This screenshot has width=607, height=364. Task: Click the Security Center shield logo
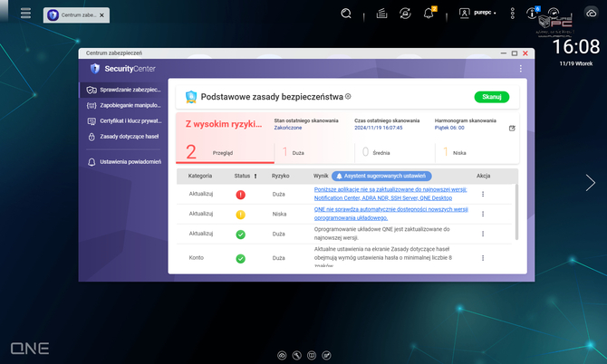(95, 69)
